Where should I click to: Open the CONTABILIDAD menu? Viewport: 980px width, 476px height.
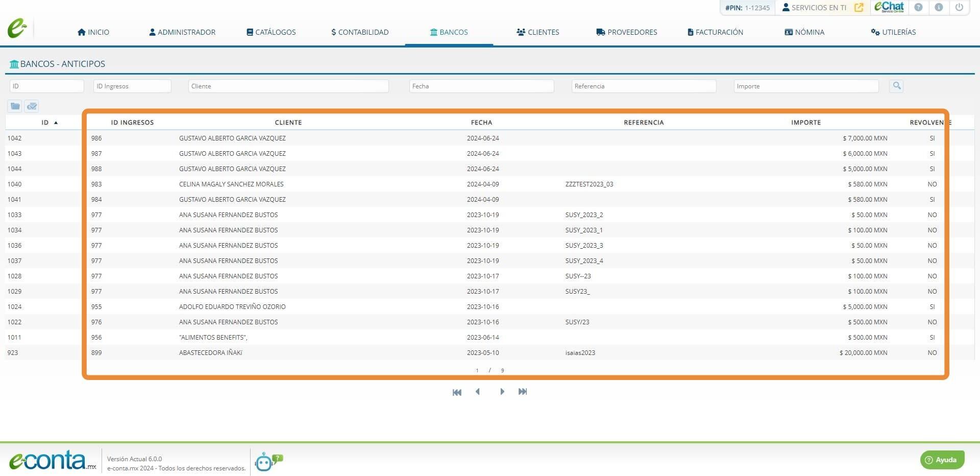360,32
